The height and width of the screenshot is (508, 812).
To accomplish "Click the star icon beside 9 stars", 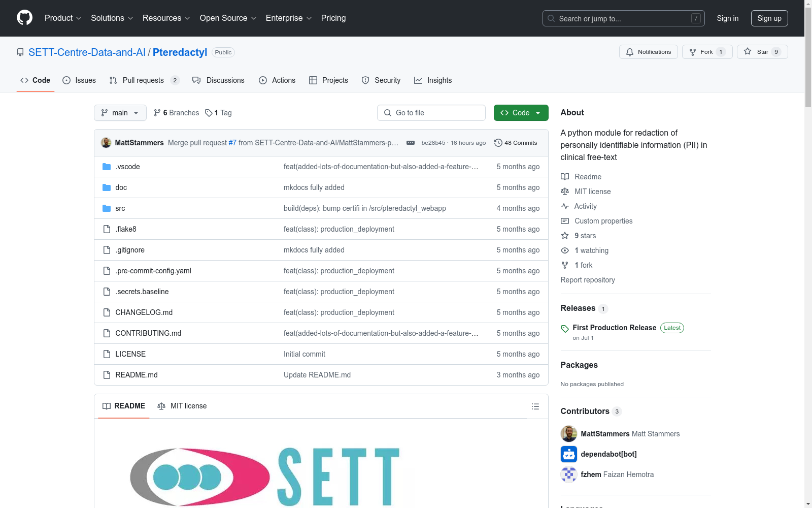I will [565, 236].
